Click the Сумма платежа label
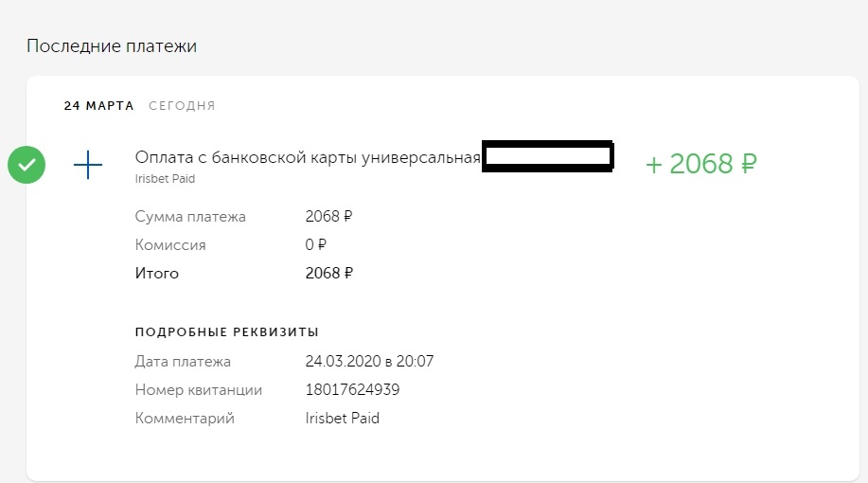The image size is (868, 483). [x=190, y=217]
